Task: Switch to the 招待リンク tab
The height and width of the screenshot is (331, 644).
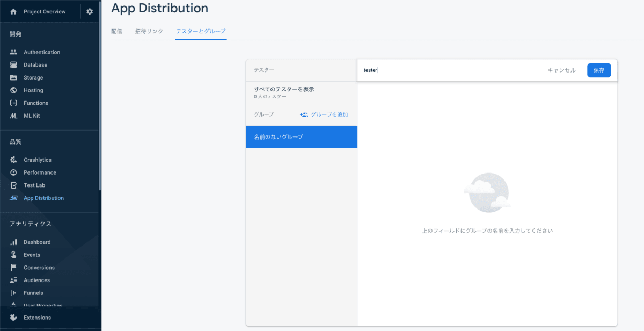Action: coord(149,31)
